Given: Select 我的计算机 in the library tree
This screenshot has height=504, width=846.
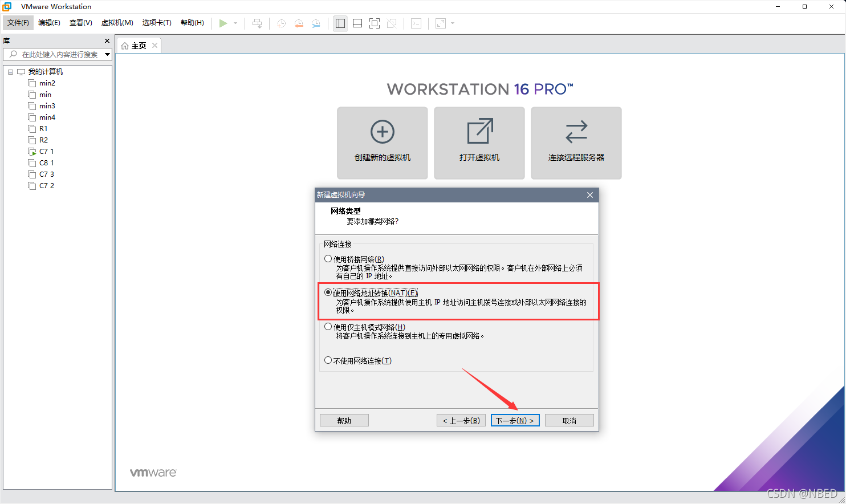Looking at the screenshot, I should (x=46, y=72).
